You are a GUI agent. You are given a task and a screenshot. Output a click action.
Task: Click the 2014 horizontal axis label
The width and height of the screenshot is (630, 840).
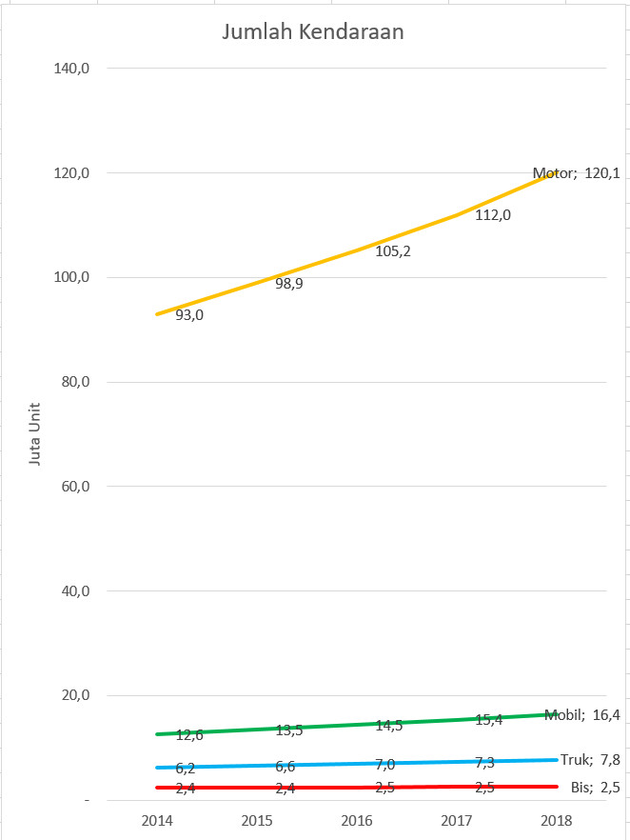157,821
